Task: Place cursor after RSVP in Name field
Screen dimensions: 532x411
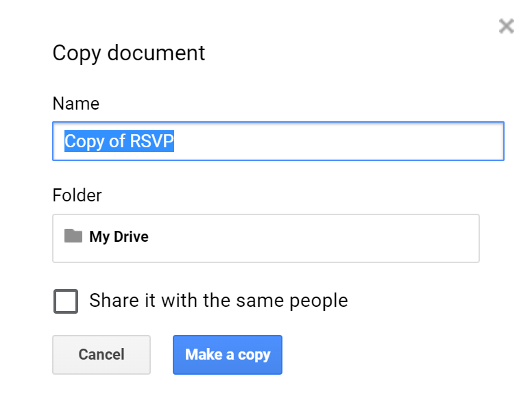Action: [x=176, y=141]
